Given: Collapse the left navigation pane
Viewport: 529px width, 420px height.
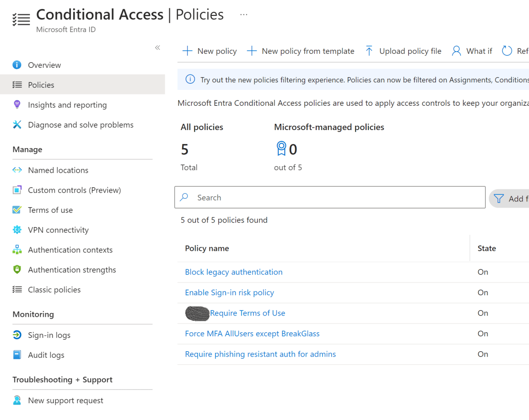Looking at the screenshot, I should coord(157,47).
